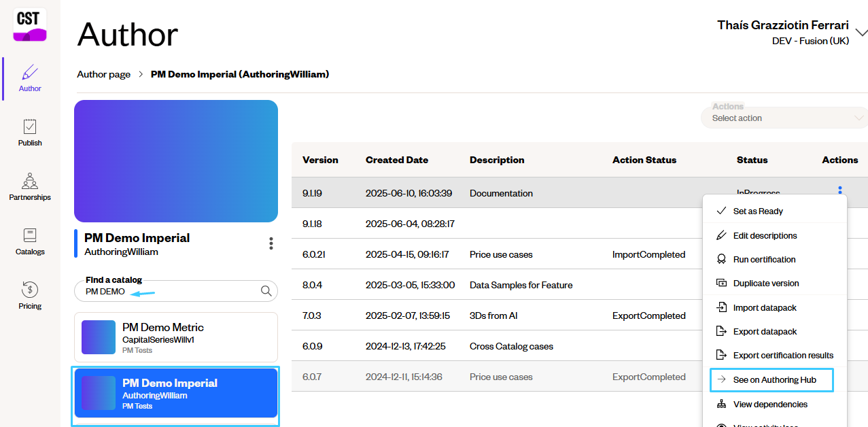Click the checkmark icon next to Set as Ready
868x427 pixels.
[721, 211]
